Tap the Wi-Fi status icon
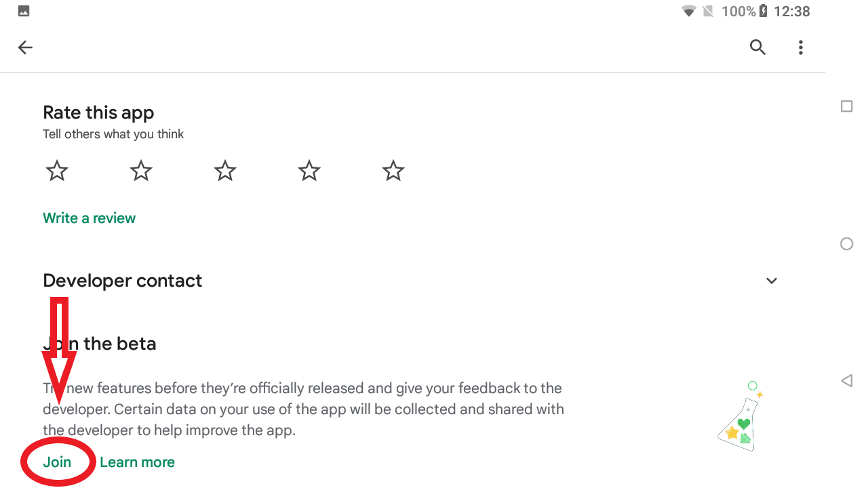868x488 pixels. coord(689,11)
